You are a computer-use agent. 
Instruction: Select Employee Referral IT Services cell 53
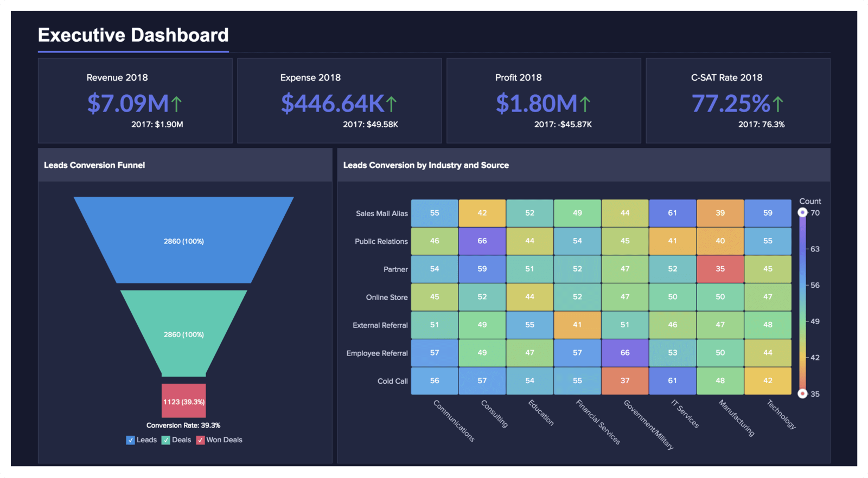pyautogui.click(x=673, y=353)
